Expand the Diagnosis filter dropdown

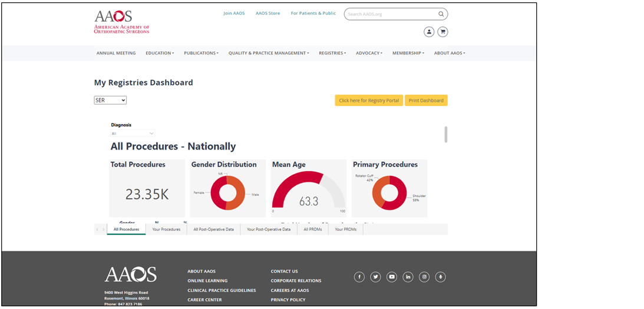(x=133, y=134)
